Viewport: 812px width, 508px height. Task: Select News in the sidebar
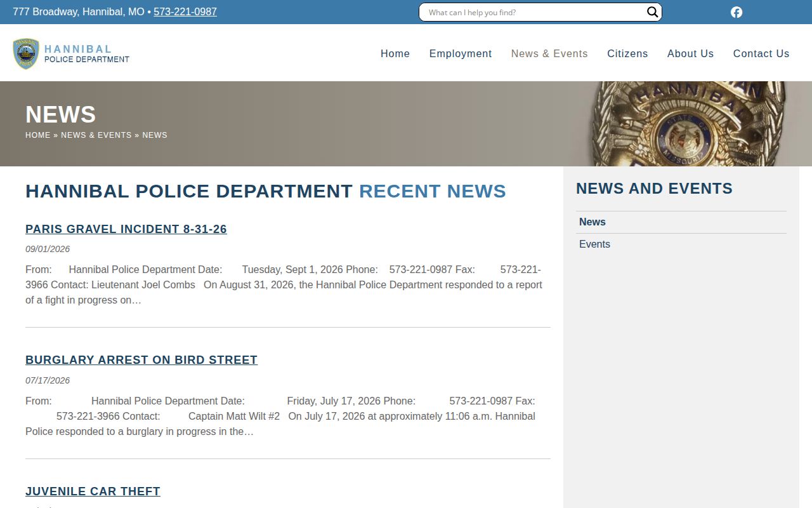point(681,222)
